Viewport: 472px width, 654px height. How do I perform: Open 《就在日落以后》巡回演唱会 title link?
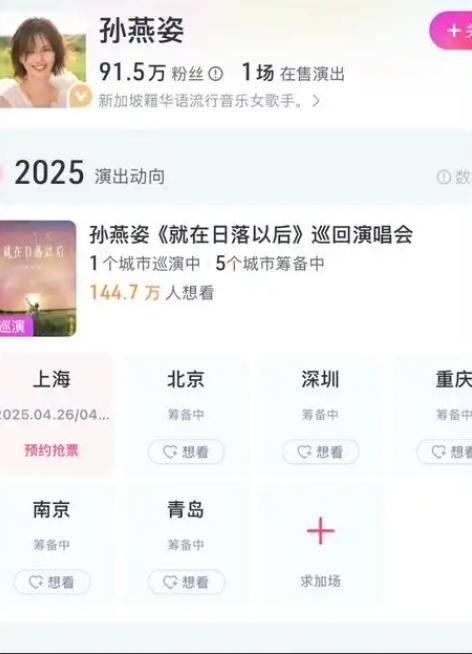click(251, 235)
